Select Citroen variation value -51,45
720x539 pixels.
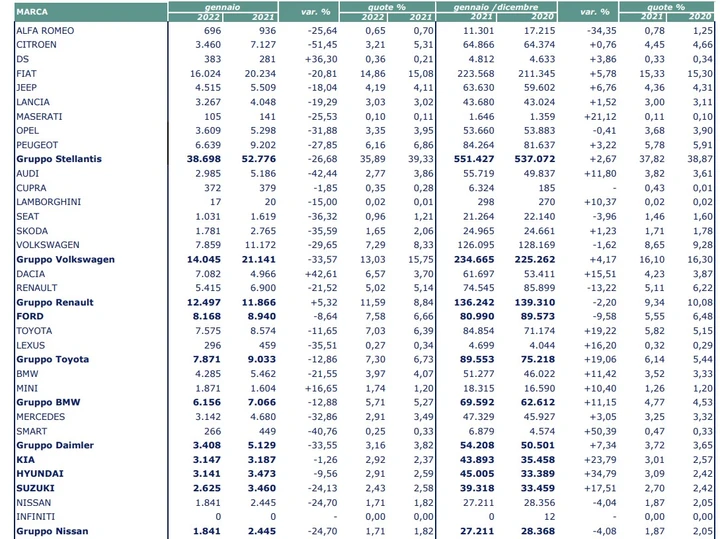[x=322, y=45]
